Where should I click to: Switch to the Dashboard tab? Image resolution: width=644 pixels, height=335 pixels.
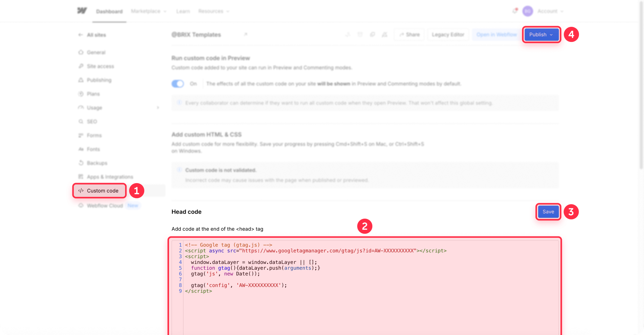point(109,11)
